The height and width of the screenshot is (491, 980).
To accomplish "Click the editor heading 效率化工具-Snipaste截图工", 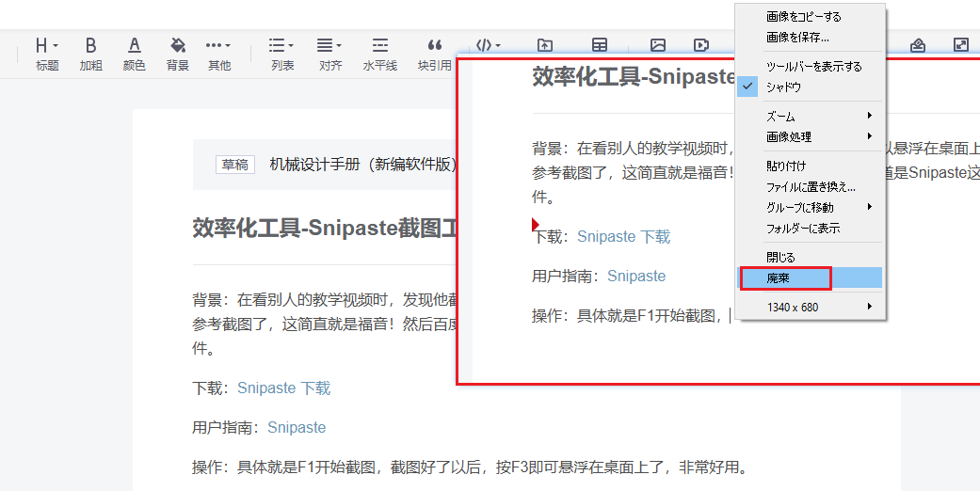I will [x=325, y=228].
